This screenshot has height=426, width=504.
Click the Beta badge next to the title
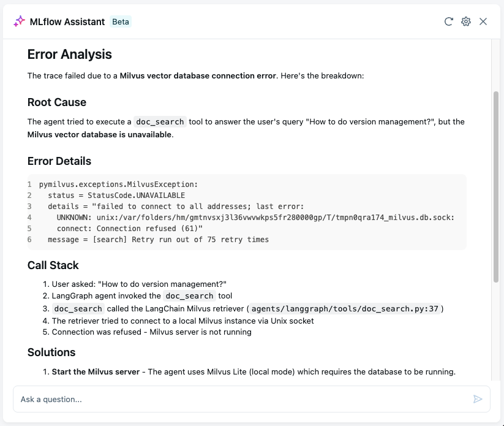(x=121, y=21)
